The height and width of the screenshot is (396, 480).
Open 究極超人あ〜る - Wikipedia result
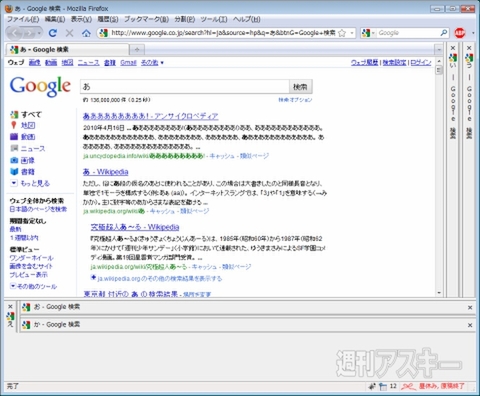[x=135, y=227]
